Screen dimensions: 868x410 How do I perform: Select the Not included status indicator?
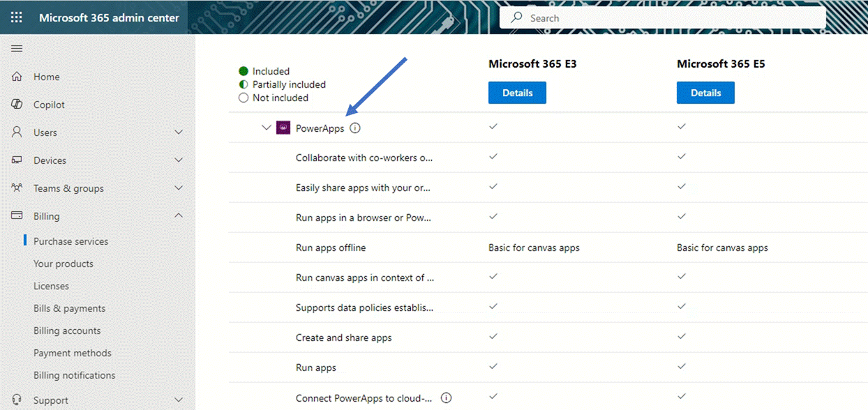click(244, 98)
